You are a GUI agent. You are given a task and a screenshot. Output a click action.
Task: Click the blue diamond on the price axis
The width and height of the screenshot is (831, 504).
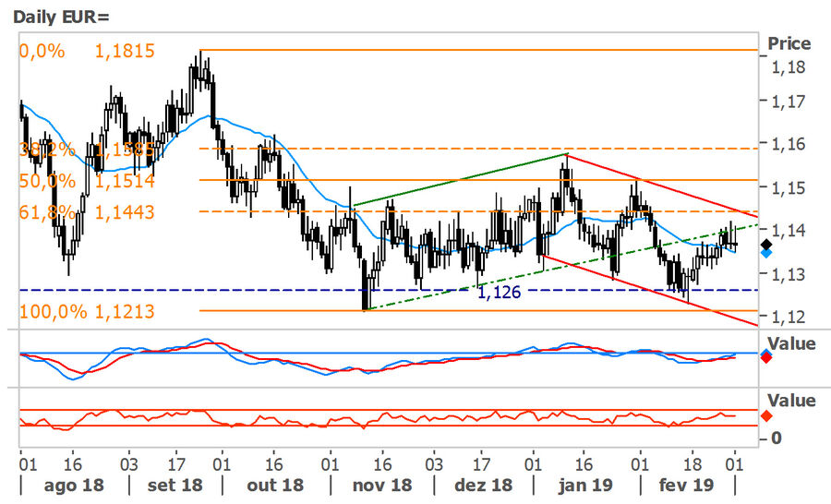[765, 253]
